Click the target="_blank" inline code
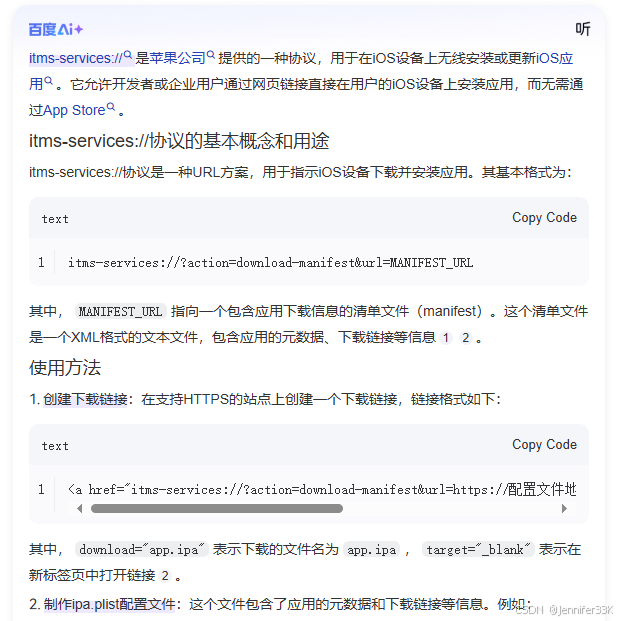This screenshot has width=625, height=621. 478,550
